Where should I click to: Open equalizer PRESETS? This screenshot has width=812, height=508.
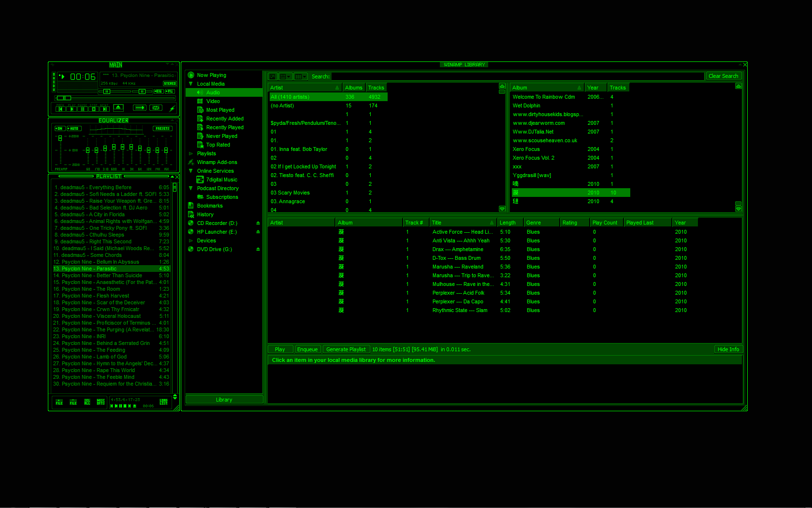(162, 129)
